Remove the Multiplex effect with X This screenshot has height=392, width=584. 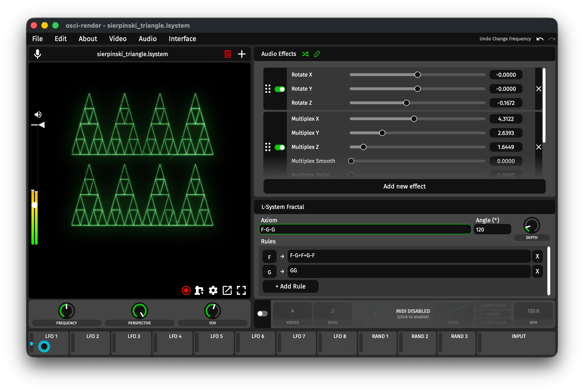(538, 147)
